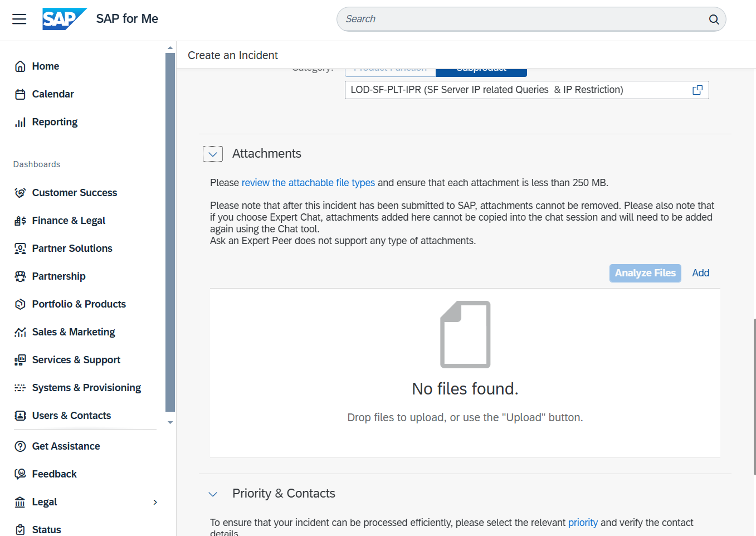Click the 'Create an Incident' title
Image resolution: width=756 pixels, height=536 pixels.
[x=233, y=55]
